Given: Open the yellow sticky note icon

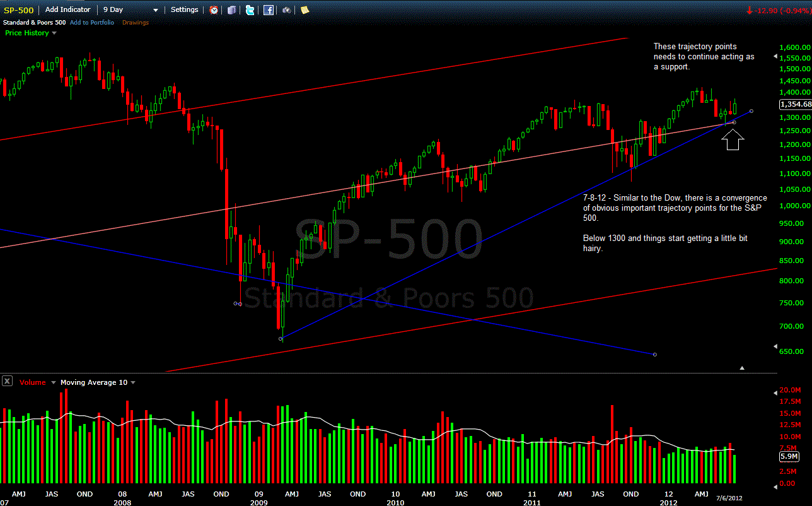Looking at the screenshot, I should click(x=304, y=10).
